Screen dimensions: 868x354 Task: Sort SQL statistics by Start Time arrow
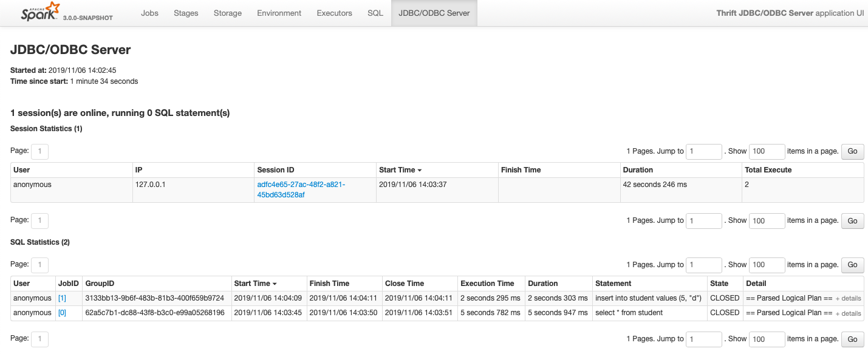(x=275, y=284)
